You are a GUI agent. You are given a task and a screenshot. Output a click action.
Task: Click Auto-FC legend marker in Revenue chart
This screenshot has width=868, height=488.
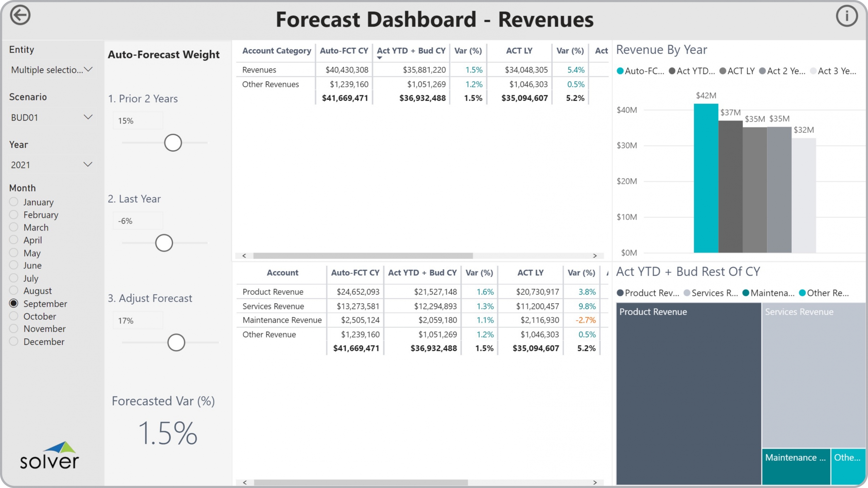point(620,71)
